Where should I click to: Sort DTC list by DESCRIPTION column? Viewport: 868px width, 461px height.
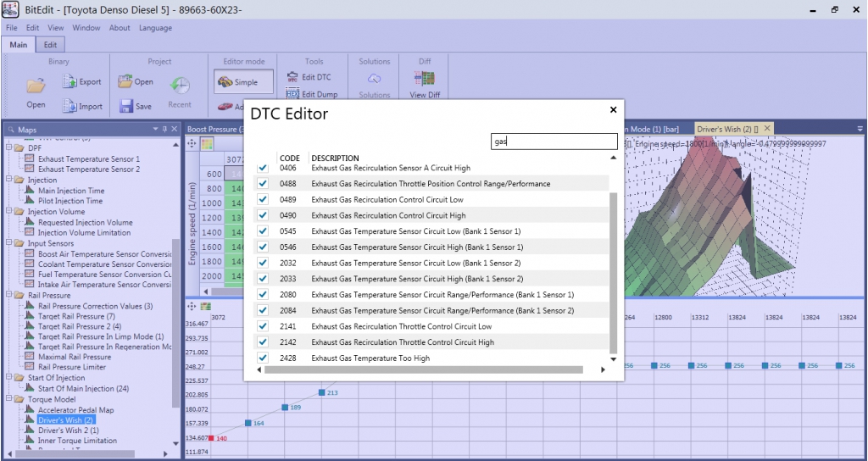(x=335, y=158)
